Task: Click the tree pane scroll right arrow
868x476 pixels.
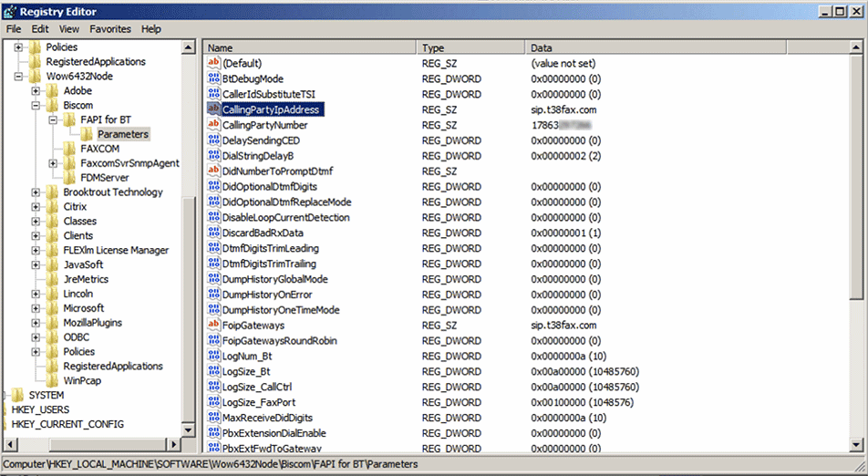Action: click(174, 444)
